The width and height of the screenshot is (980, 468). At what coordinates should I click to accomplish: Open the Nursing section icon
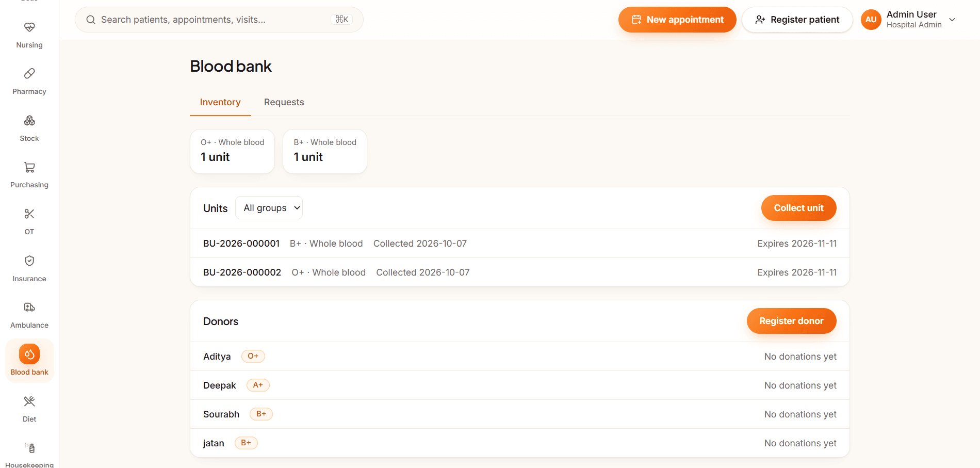(x=29, y=27)
